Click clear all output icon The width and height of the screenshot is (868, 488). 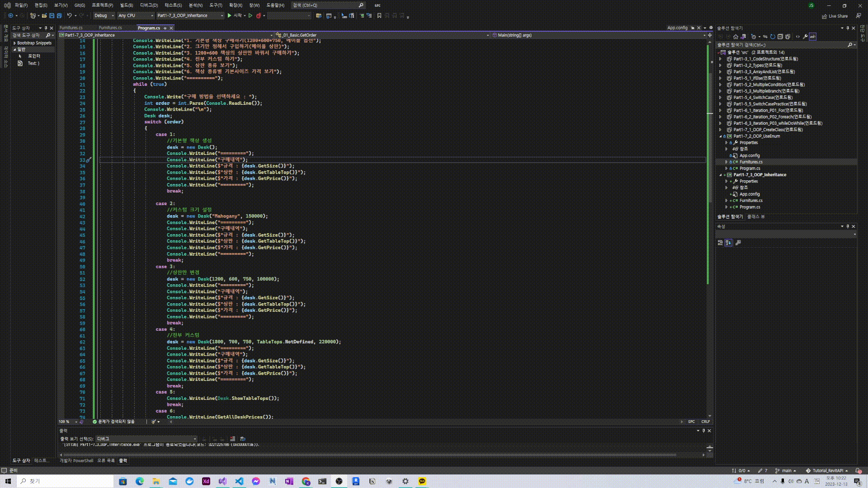(232, 439)
